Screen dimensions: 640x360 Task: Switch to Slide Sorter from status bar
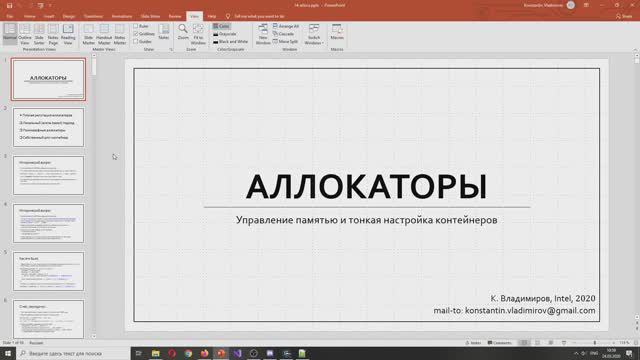(538, 343)
